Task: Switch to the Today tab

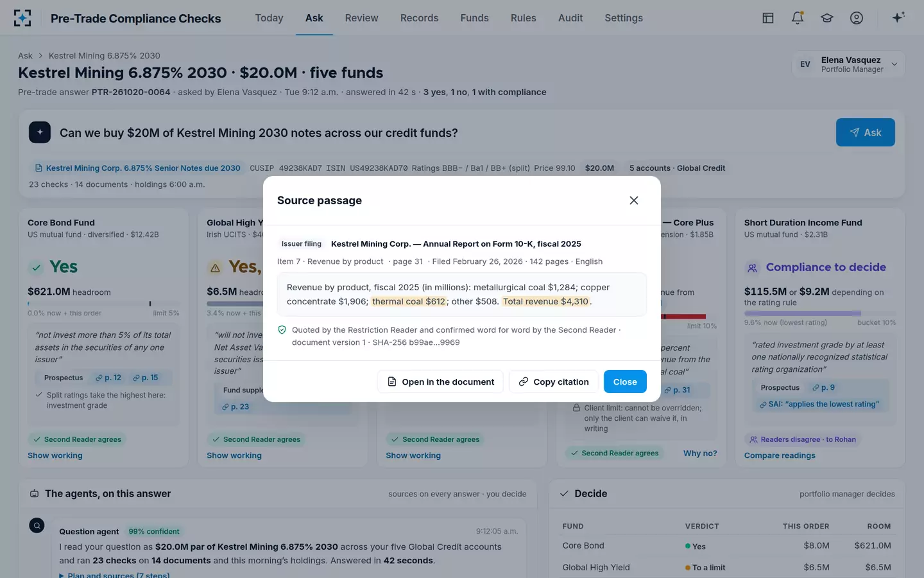Action: click(269, 18)
